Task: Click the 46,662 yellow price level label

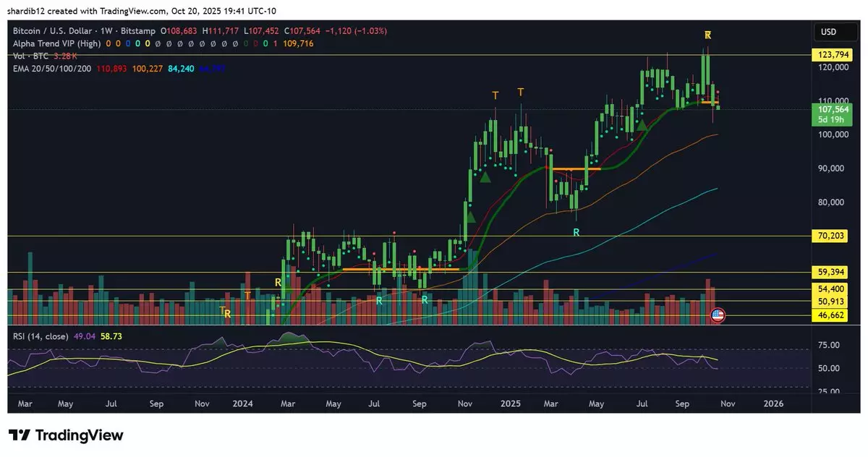Action: (x=833, y=315)
